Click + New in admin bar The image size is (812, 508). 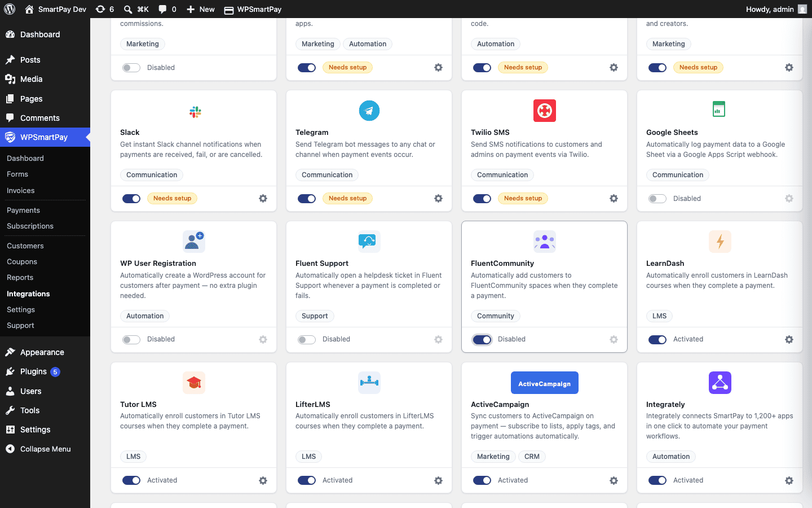coord(200,9)
